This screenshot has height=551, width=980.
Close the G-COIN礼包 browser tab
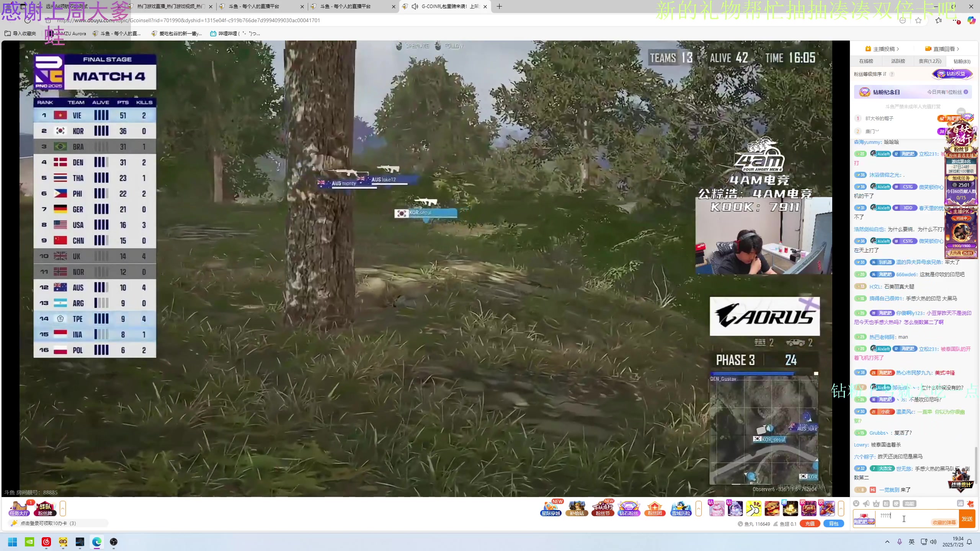[485, 7]
